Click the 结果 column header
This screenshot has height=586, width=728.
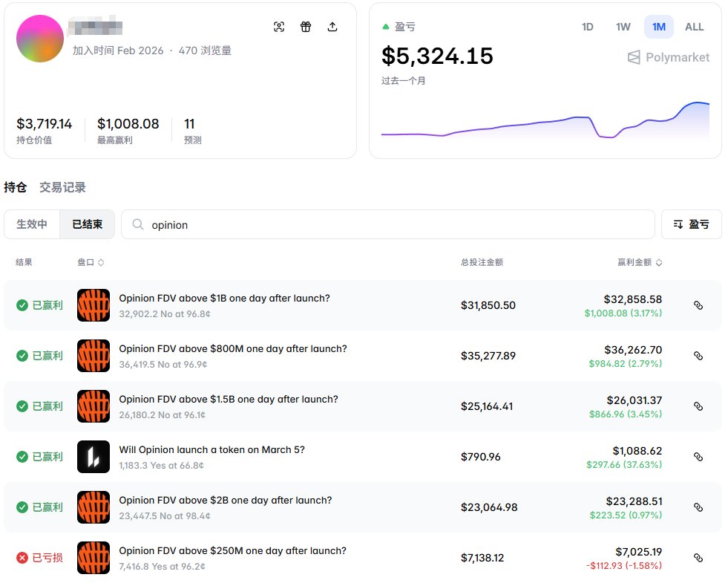(24, 263)
